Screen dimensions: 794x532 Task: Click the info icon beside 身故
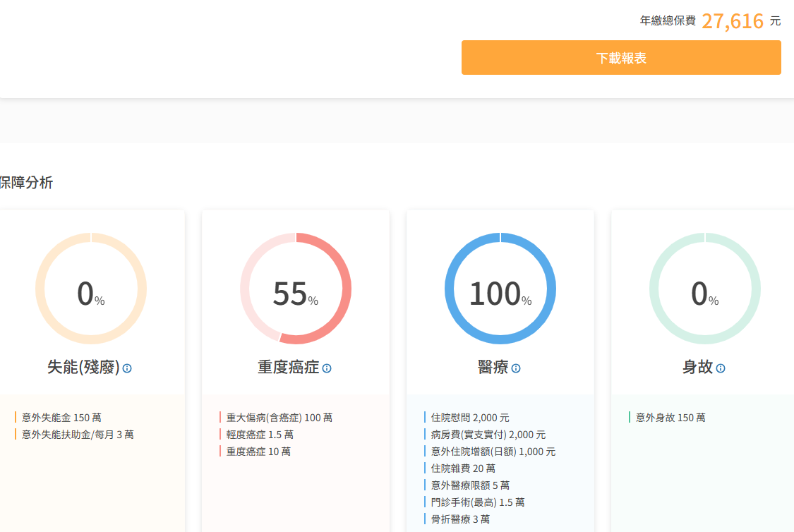click(x=721, y=368)
